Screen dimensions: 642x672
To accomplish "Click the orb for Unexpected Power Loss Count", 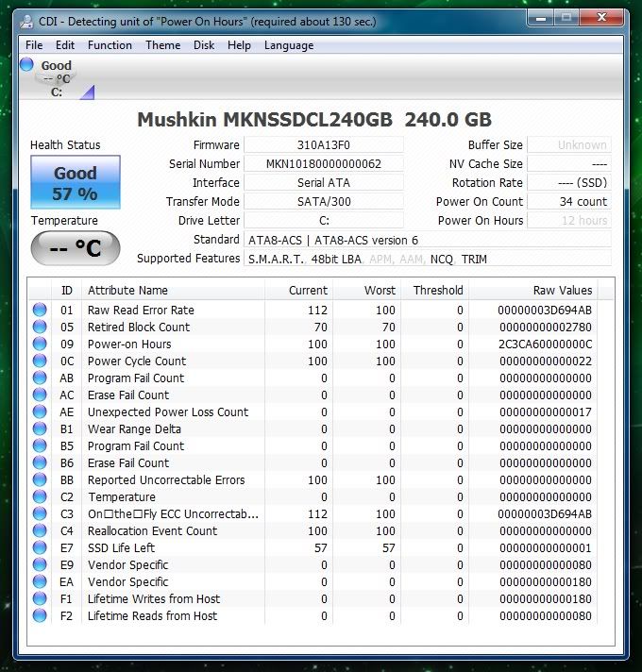I will pyautogui.click(x=40, y=412).
